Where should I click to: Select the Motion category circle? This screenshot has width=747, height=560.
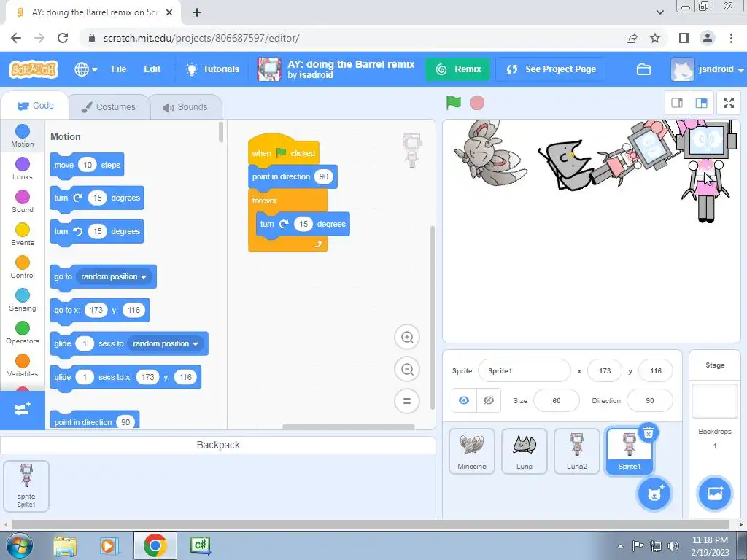[x=23, y=131]
